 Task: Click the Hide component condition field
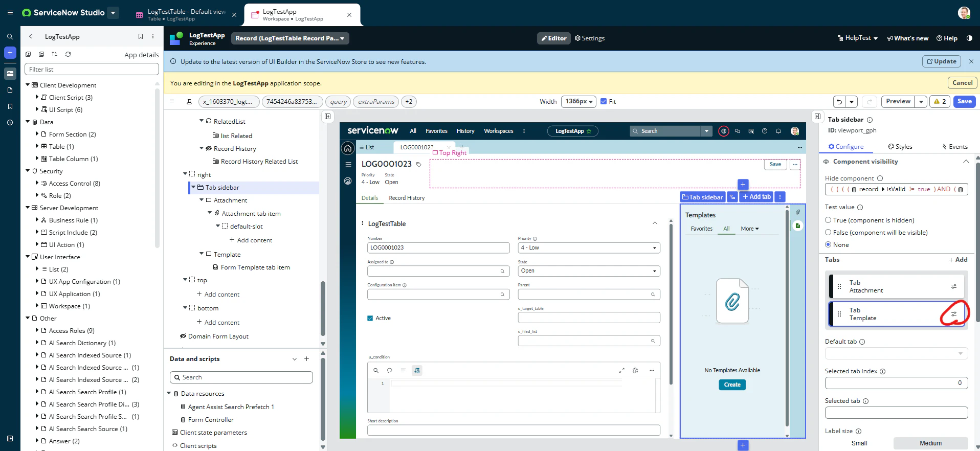(x=896, y=189)
